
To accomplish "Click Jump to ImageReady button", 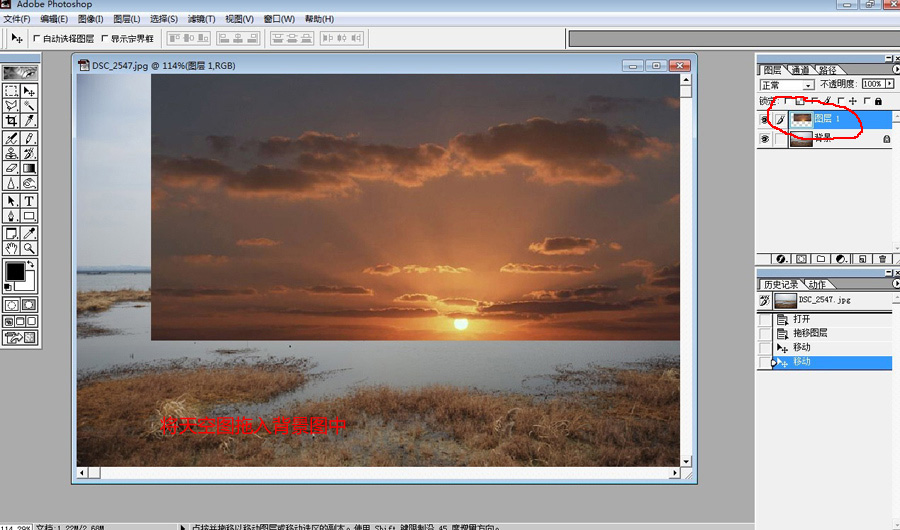I will (x=21, y=338).
